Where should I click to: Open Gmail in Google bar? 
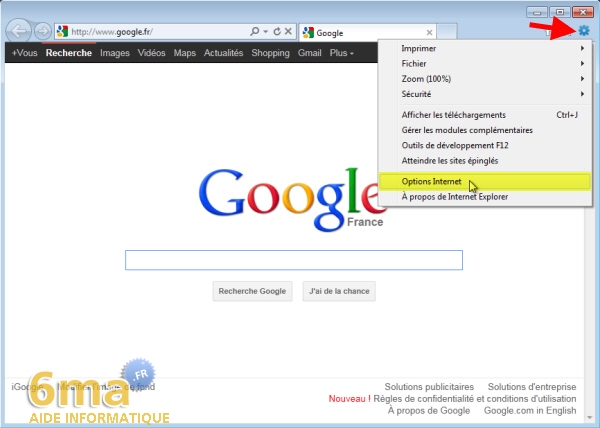tap(310, 53)
